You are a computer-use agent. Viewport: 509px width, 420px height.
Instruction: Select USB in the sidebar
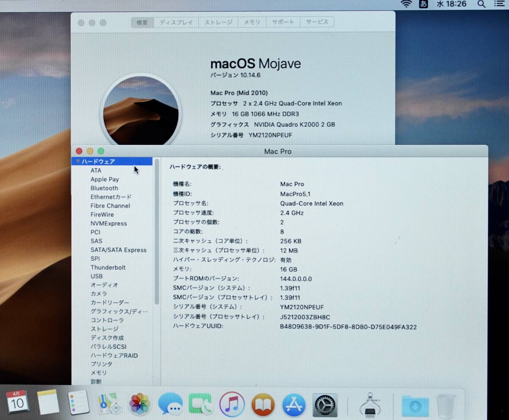click(96, 276)
